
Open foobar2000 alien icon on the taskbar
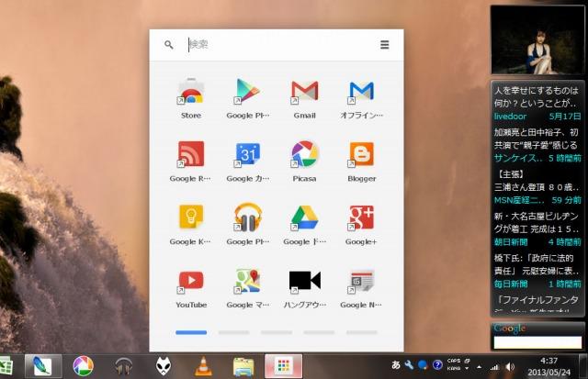[x=164, y=366]
